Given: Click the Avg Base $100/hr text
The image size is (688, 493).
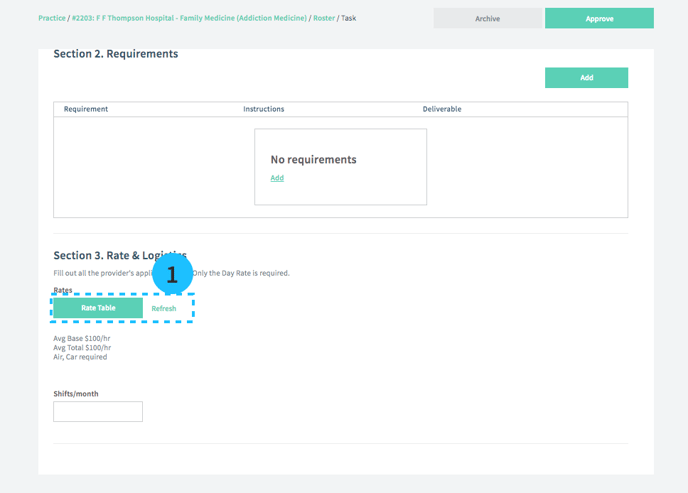Looking at the screenshot, I should click(82, 339).
